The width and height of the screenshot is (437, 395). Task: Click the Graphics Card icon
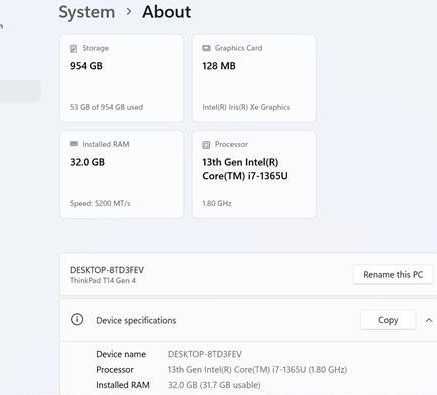click(206, 48)
